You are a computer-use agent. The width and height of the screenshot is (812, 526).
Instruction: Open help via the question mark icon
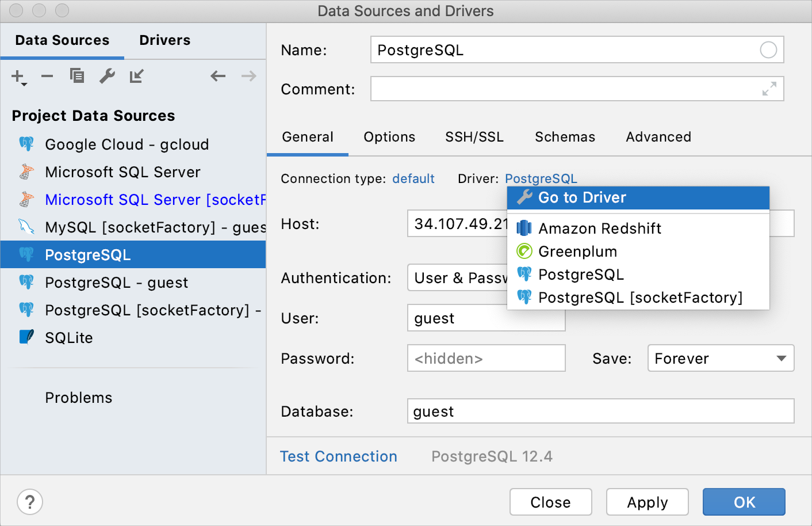click(x=29, y=502)
